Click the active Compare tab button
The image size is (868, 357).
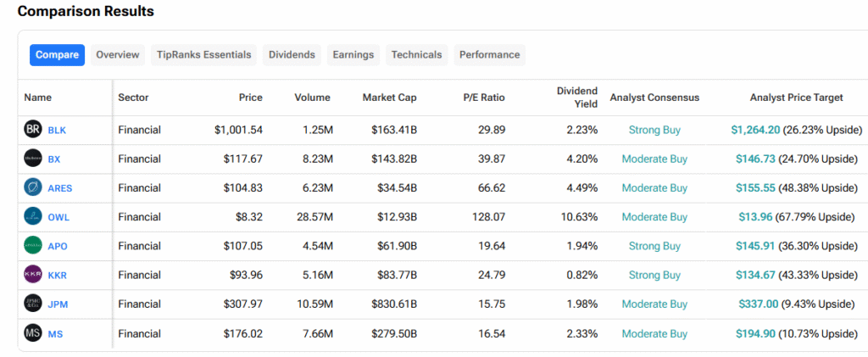[x=57, y=55]
